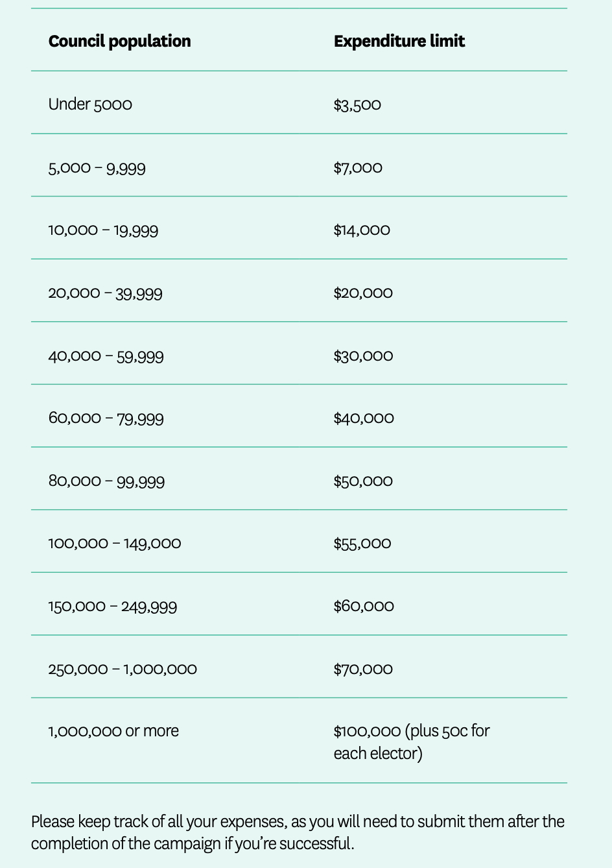Click the Expenditure limit column header

click(x=399, y=41)
